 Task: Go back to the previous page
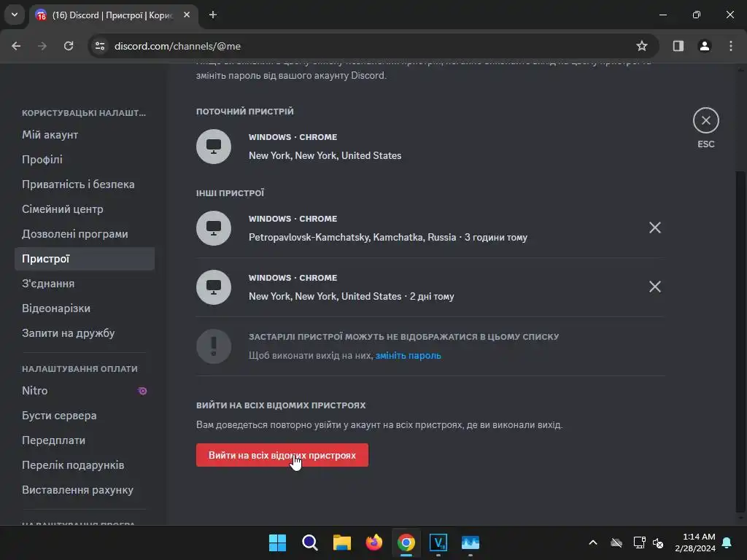(x=16, y=46)
